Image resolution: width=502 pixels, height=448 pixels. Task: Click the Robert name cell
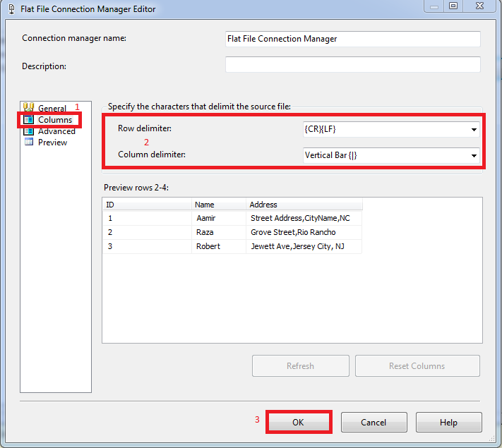coord(219,246)
